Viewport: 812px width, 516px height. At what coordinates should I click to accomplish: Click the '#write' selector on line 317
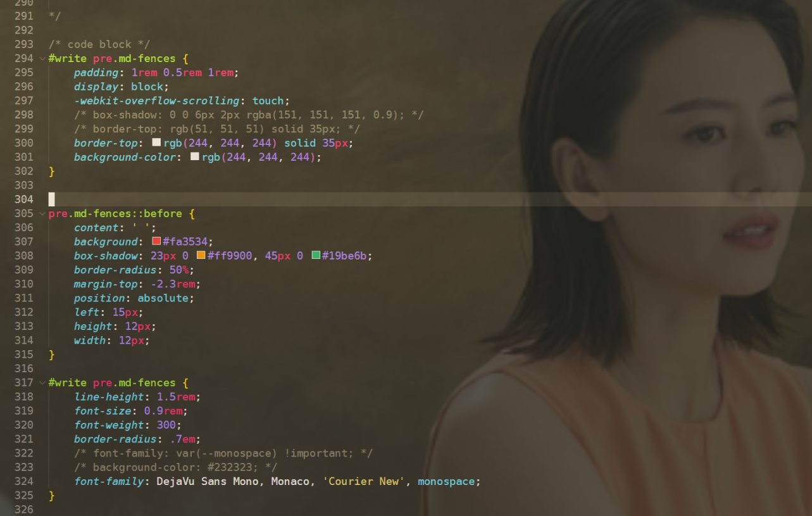pos(68,382)
